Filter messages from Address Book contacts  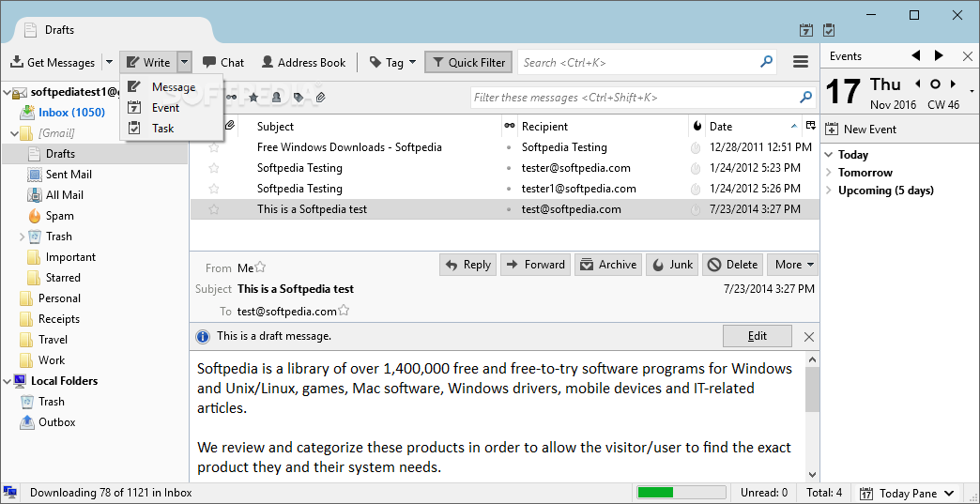click(x=276, y=98)
